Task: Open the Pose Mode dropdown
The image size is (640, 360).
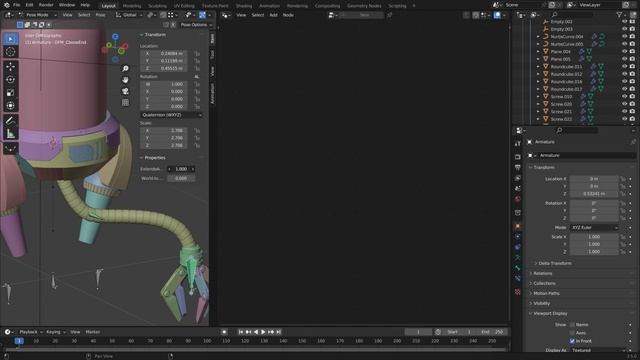Action: [38, 15]
